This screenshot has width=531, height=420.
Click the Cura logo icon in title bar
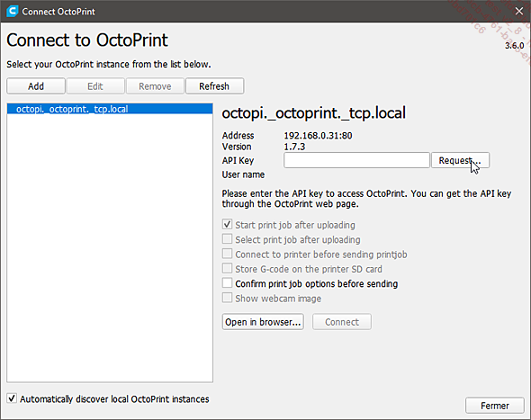pos(13,11)
